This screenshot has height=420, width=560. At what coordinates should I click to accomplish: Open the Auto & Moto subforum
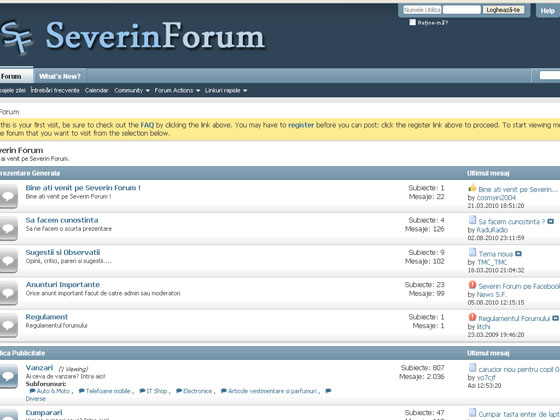[53, 391]
